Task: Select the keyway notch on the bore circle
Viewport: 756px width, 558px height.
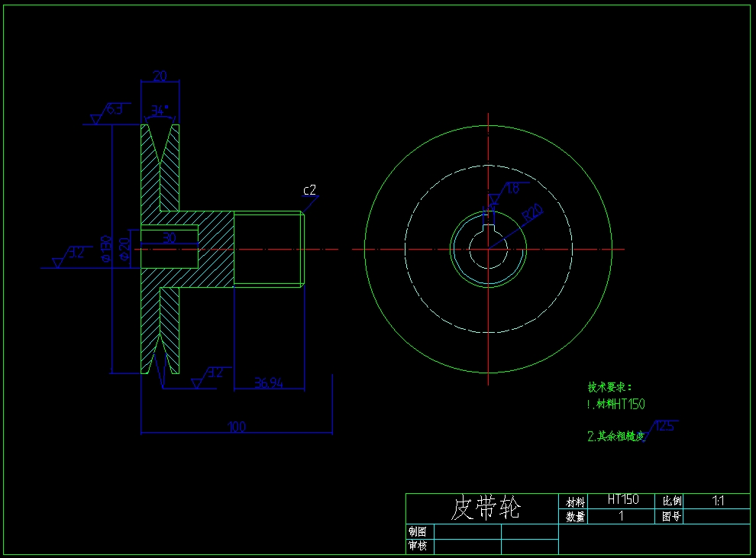Action: 489,228
